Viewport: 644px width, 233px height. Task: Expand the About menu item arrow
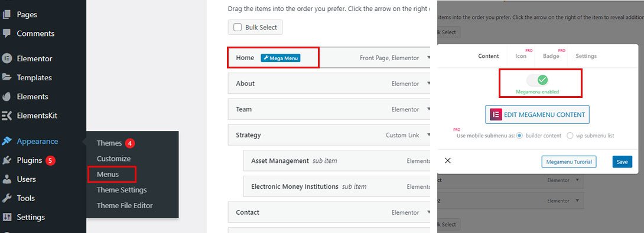pyautogui.click(x=428, y=83)
